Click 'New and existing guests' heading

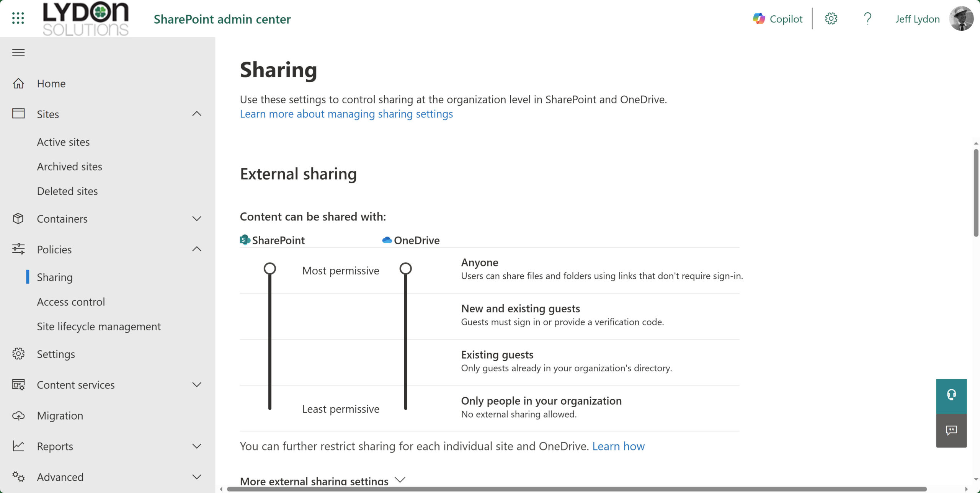(x=520, y=308)
